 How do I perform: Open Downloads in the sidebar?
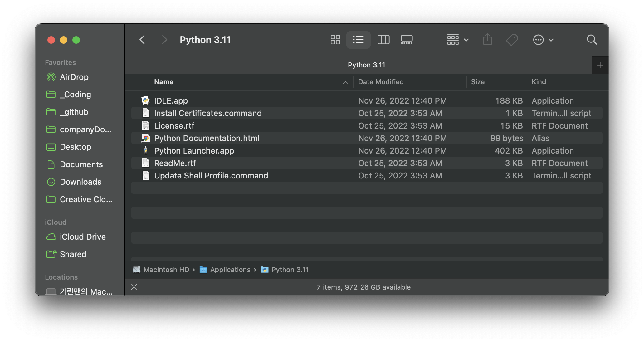coord(80,182)
